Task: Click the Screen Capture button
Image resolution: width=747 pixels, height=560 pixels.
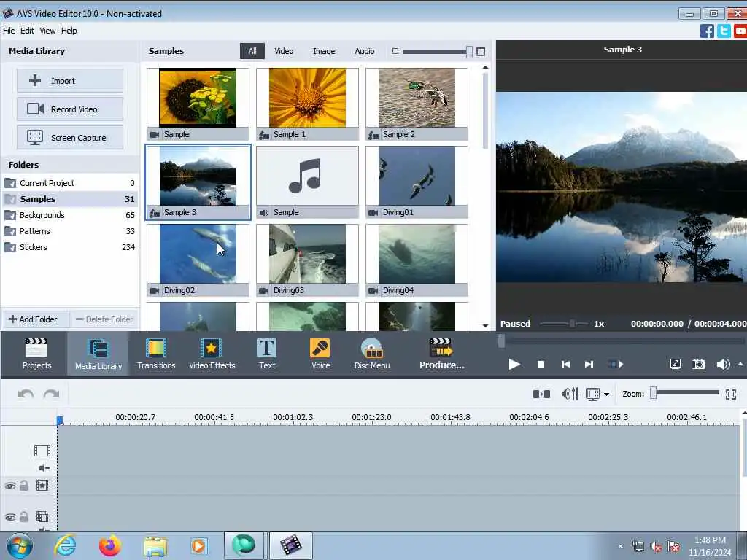Action: 70,138
